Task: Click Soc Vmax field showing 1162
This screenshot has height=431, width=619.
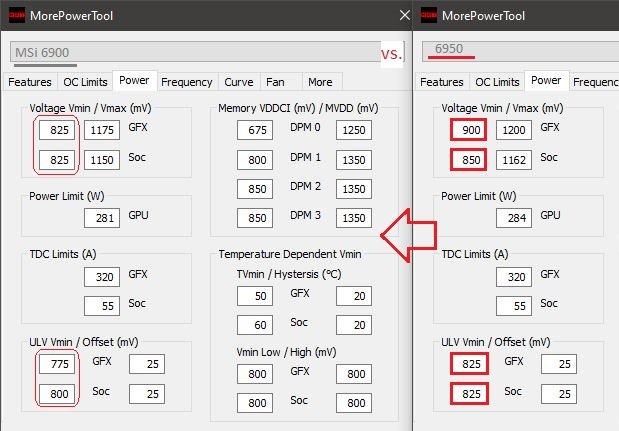Action: pyautogui.click(x=514, y=160)
